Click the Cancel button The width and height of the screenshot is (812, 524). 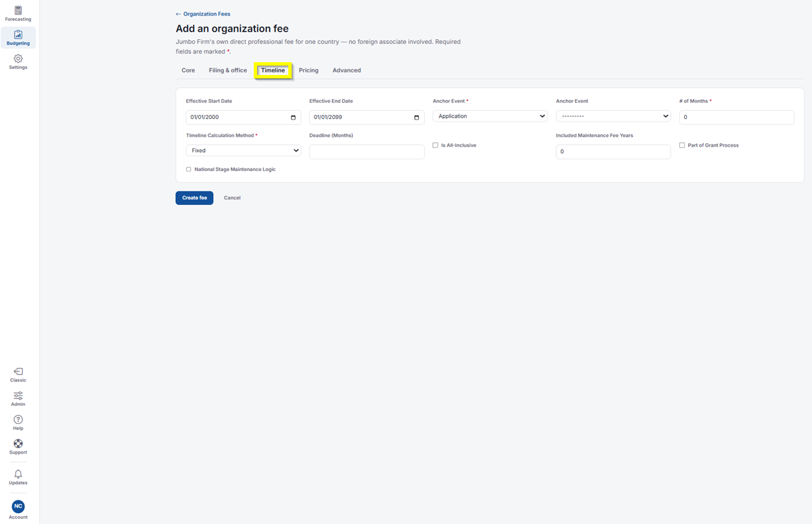[232, 198]
